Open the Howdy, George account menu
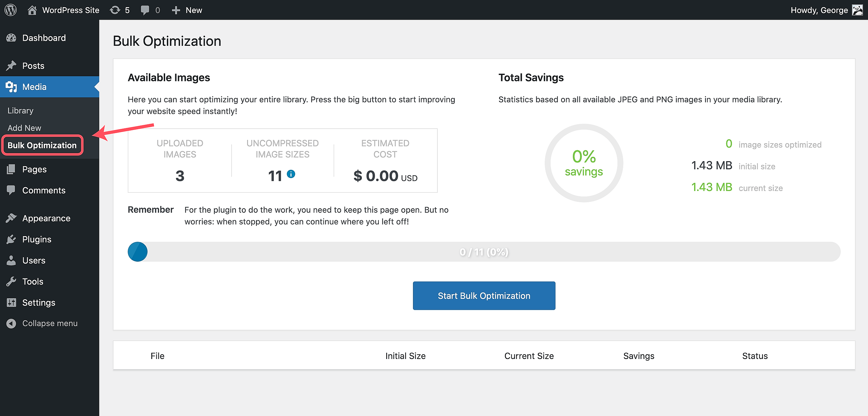Viewport: 868px width, 416px height. pos(819,10)
